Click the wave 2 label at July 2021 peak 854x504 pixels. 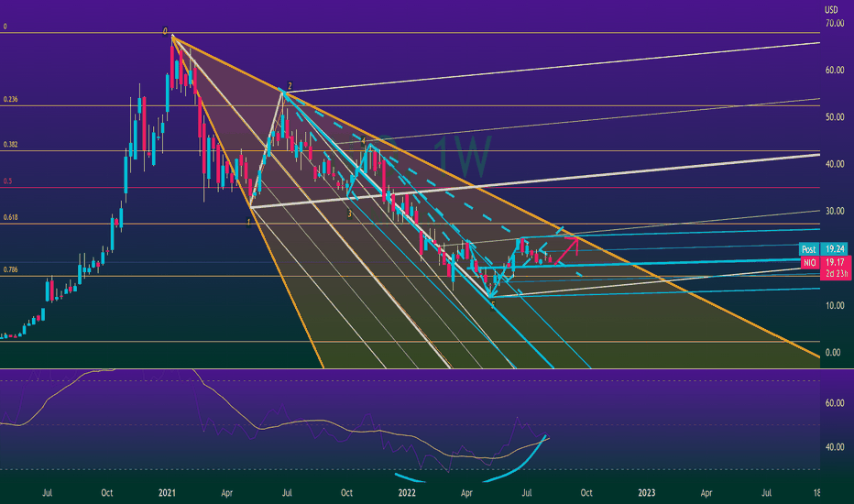click(x=290, y=86)
